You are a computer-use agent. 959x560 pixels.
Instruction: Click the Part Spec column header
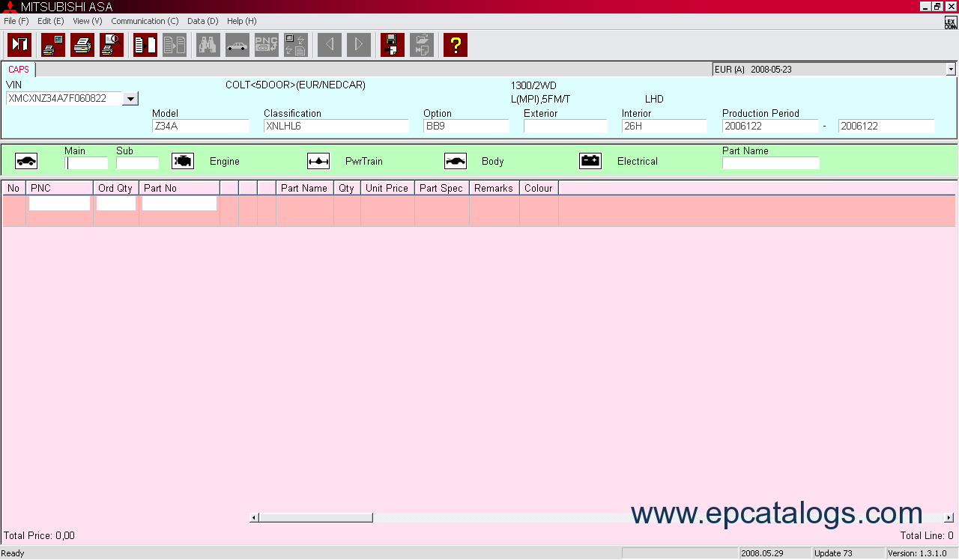(x=442, y=188)
